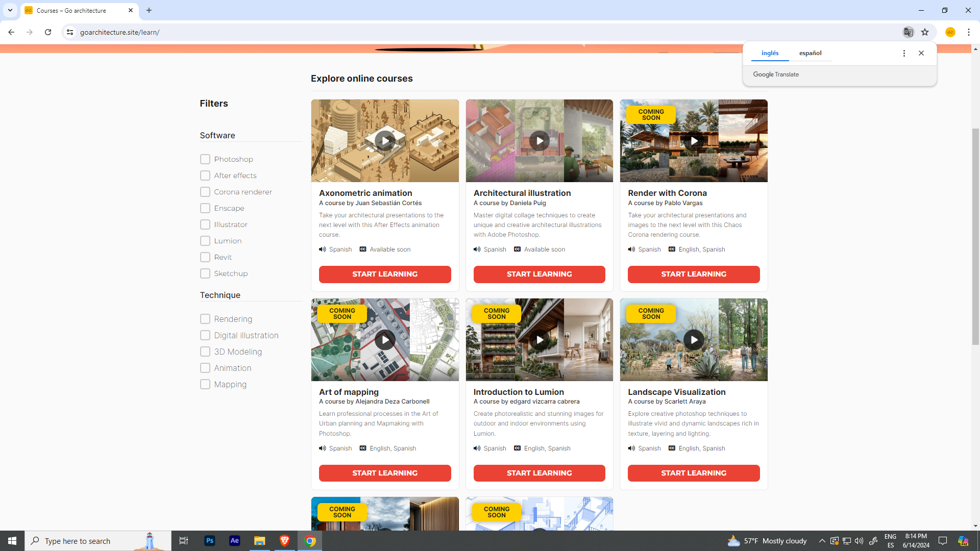Open the Art of mapping course title
Viewport: 980px width, 551px height.
349,392
